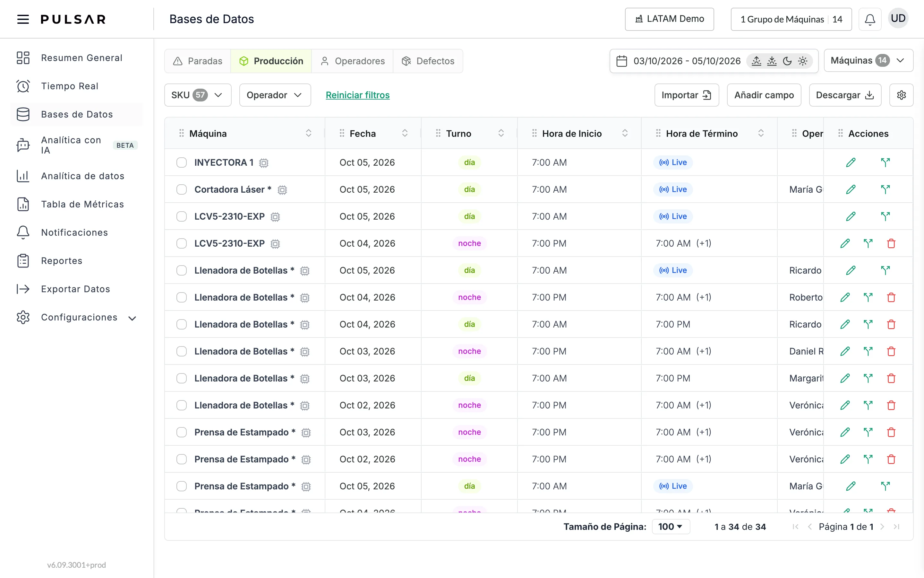Click the UD user avatar
This screenshot has width=924, height=578.
click(898, 18)
